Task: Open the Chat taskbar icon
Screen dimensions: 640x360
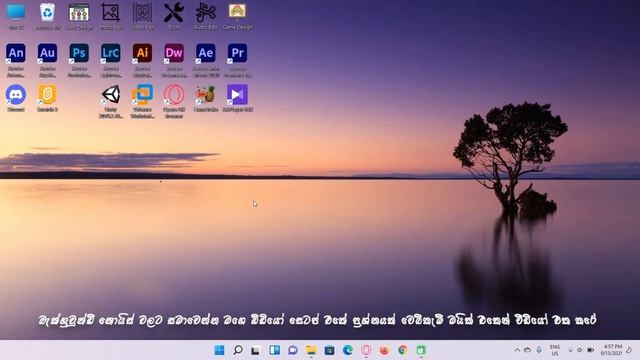Action: tap(293, 350)
